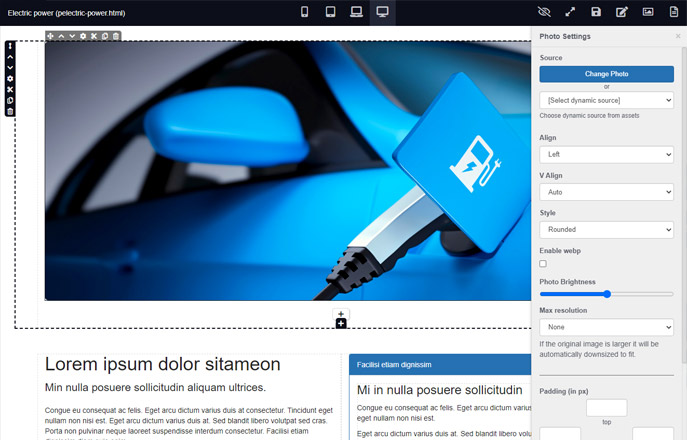This screenshot has height=440, width=687.
Task: Click the Change Photo button
Action: click(x=606, y=74)
